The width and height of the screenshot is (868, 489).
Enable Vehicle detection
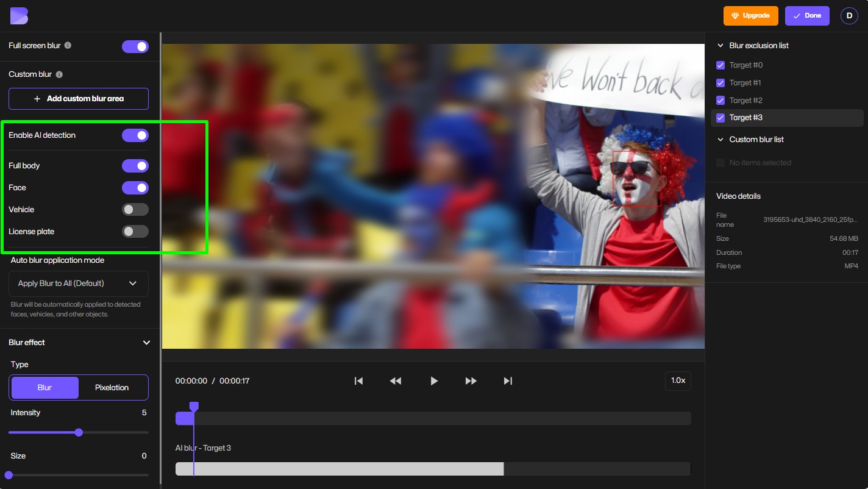pos(135,209)
